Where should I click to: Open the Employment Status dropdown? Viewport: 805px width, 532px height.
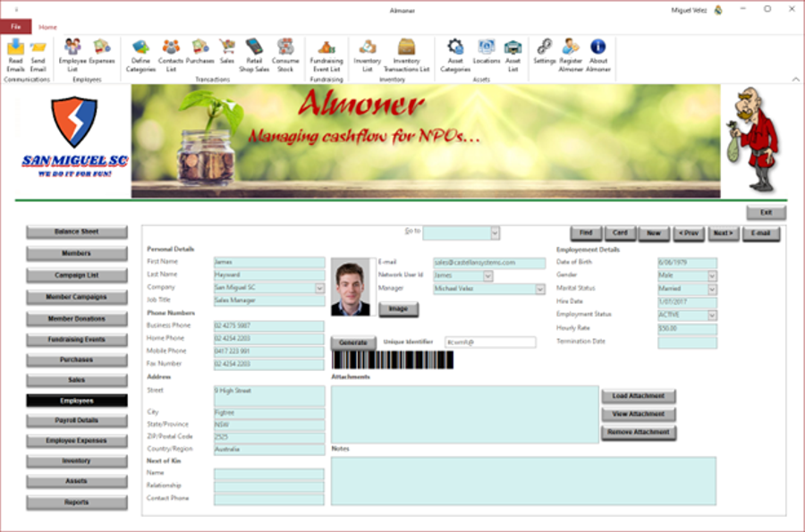[x=712, y=316]
